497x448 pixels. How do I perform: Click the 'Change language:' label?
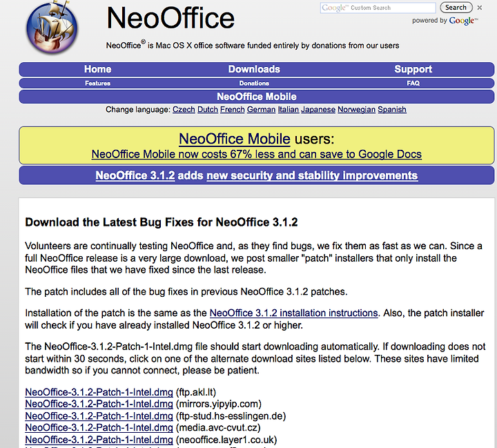click(x=138, y=109)
